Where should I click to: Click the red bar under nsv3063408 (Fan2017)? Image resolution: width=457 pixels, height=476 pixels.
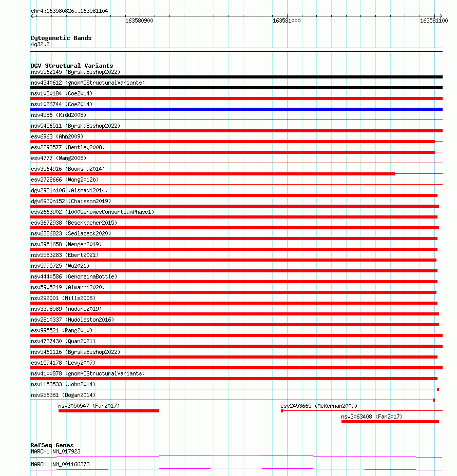(390, 422)
